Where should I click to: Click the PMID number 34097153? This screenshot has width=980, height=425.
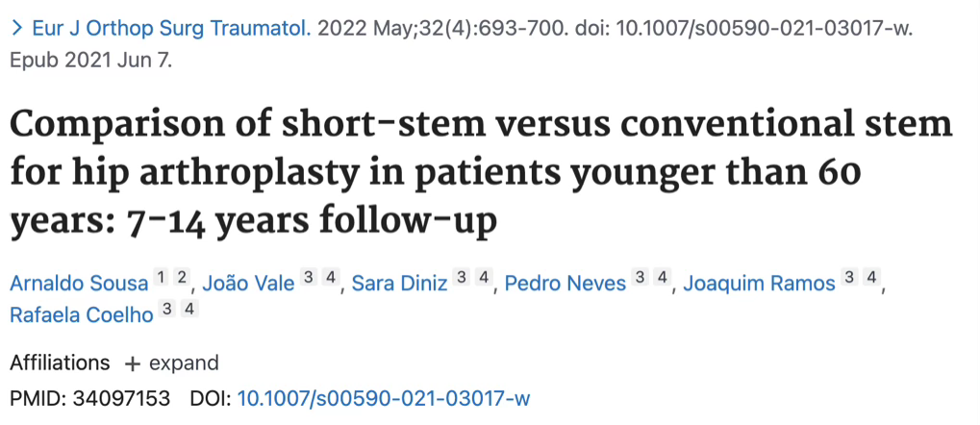pos(121,398)
